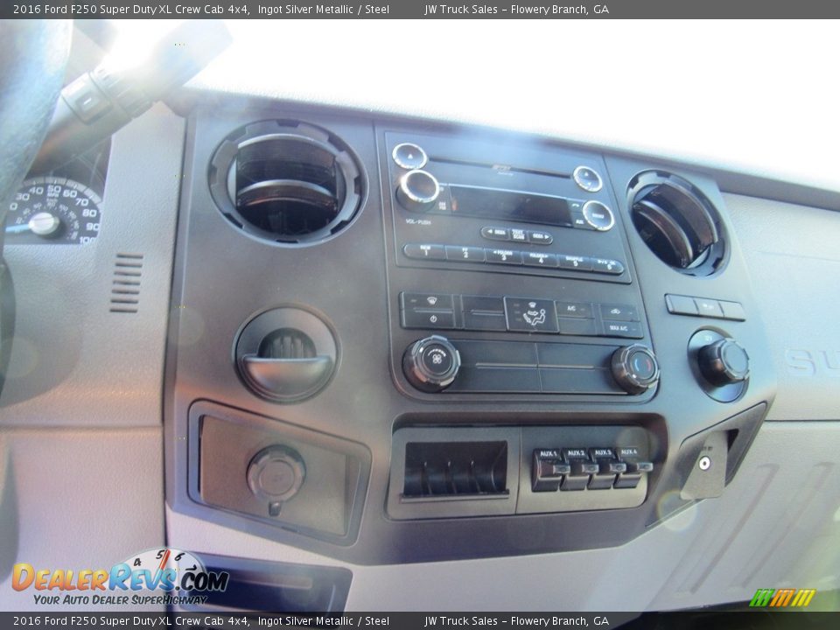
Task: Tap the large round air vent left of the radio
Action: click(287, 182)
